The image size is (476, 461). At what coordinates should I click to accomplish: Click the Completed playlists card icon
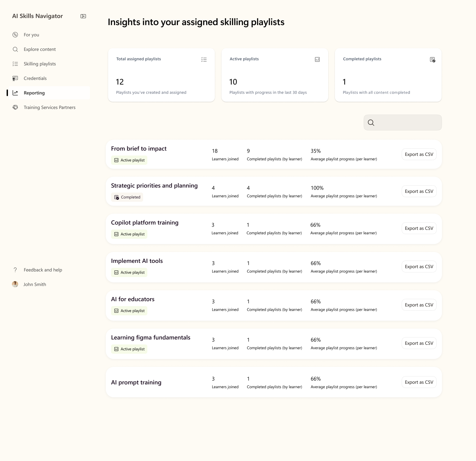(x=432, y=59)
